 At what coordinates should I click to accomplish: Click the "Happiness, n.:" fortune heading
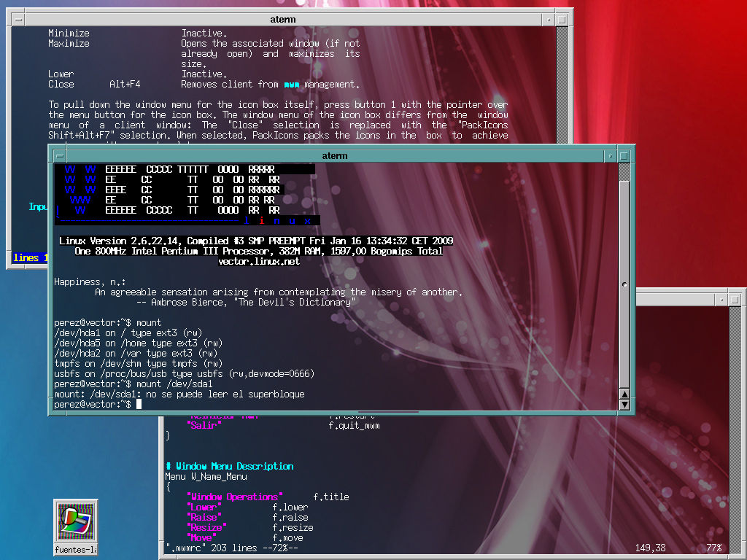(x=90, y=282)
